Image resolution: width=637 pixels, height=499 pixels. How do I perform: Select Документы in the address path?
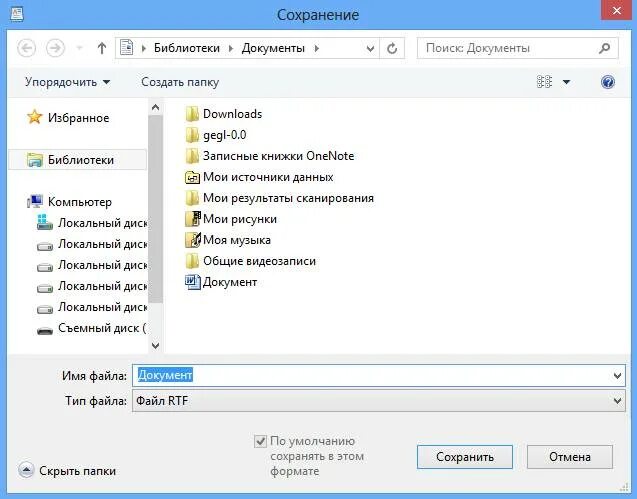point(273,48)
